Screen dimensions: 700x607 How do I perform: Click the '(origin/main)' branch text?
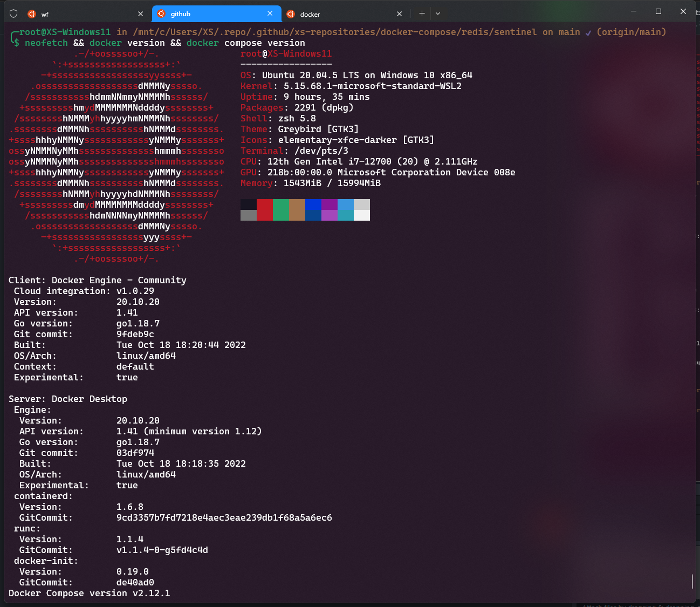632,32
